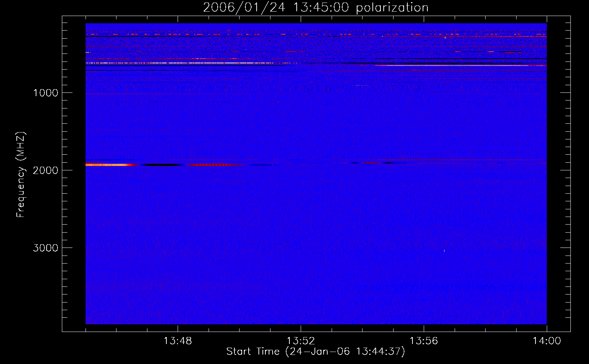This screenshot has width=589, height=364.
Task: Click the 2000 frequency tick label
Action: (46, 170)
